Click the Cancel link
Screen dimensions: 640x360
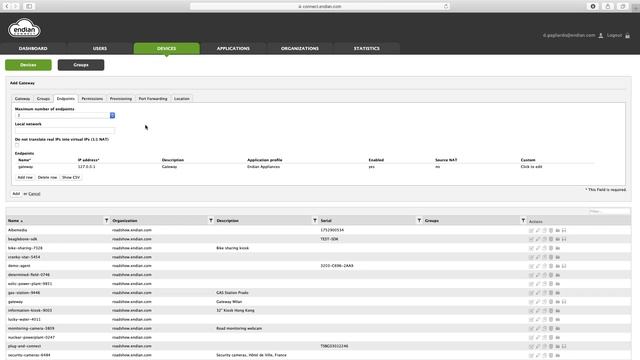click(x=34, y=194)
